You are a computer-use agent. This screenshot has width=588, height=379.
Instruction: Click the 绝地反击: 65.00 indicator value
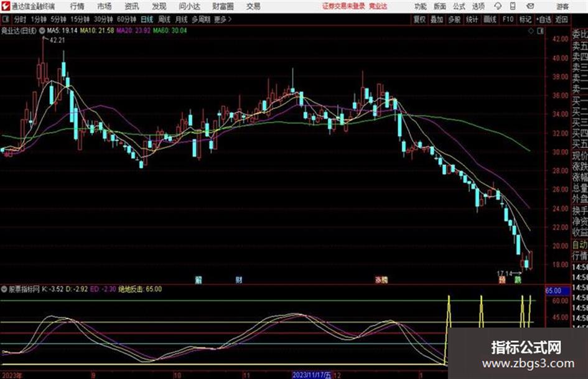point(140,289)
